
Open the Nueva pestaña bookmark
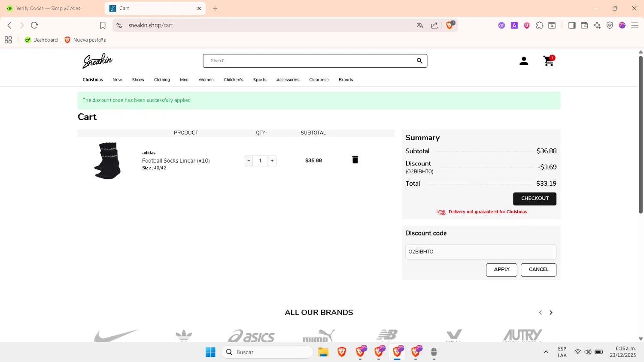pyautogui.click(x=85, y=40)
